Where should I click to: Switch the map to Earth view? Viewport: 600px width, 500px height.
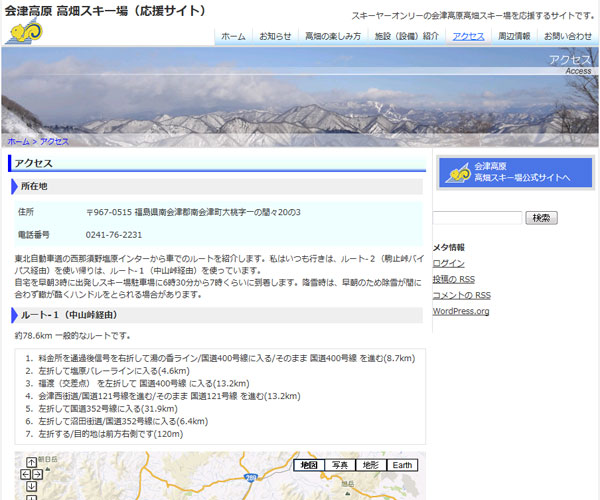pos(402,465)
